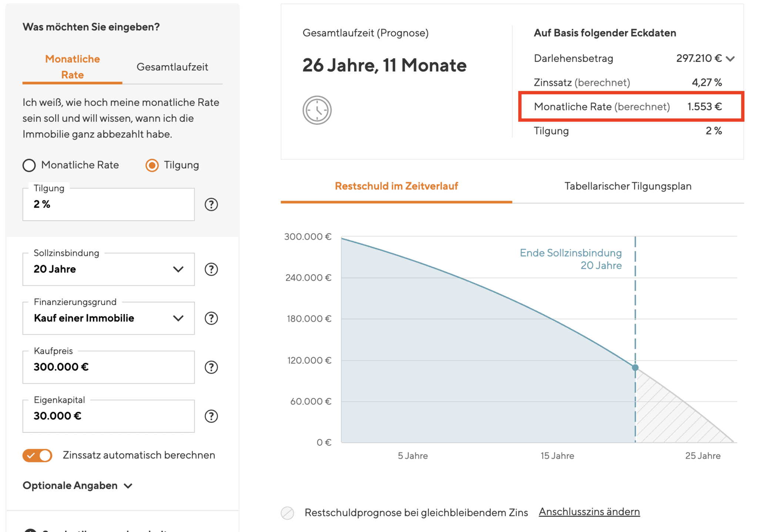Select the Tilgung radio button
758x532 pixels.
152,165
